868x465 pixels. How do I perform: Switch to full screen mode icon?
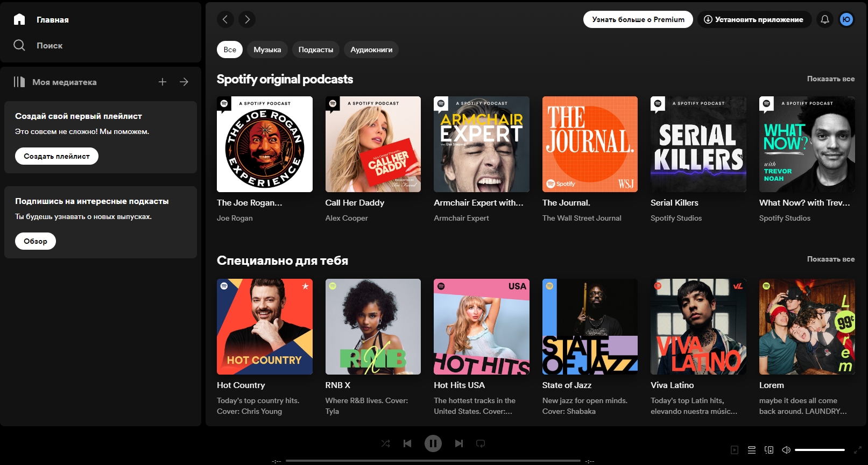858,450
